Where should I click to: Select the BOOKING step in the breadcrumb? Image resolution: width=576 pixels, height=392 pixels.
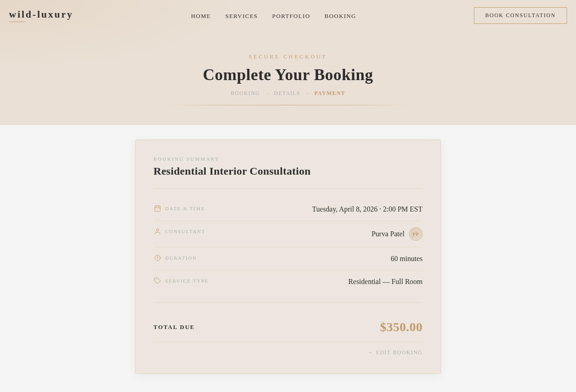click(245, 93)
